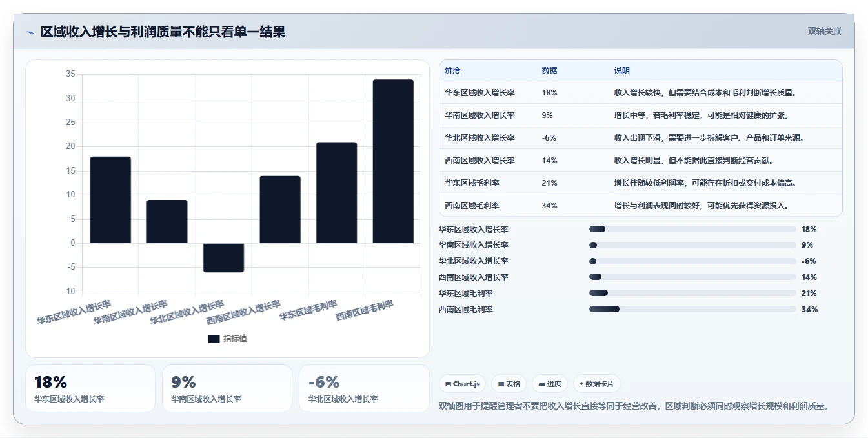Click x-axis label 西南区域毛利率
The width and height of the screenshot is (868, 438).
pyautogui.click(x=365, y=312)
